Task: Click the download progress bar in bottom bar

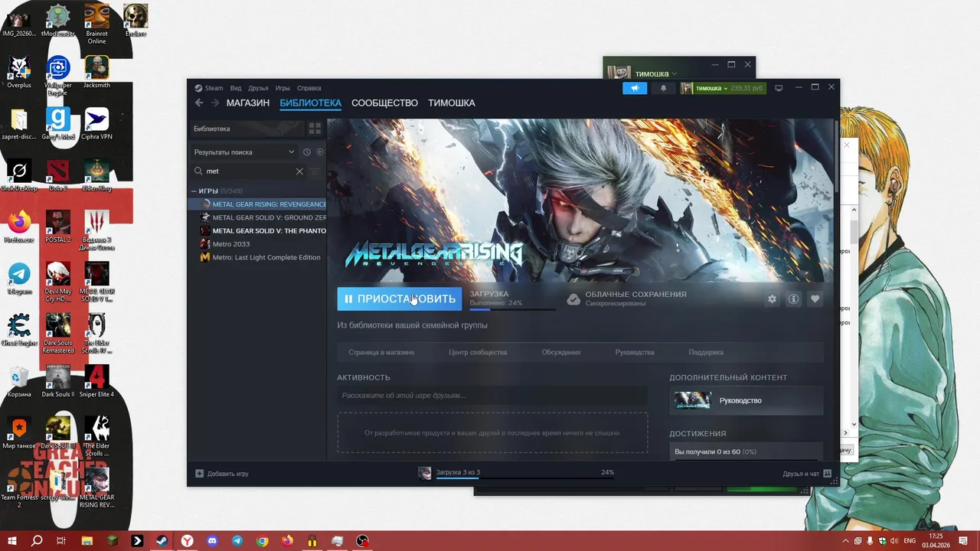Action: [x=525, y=478]
